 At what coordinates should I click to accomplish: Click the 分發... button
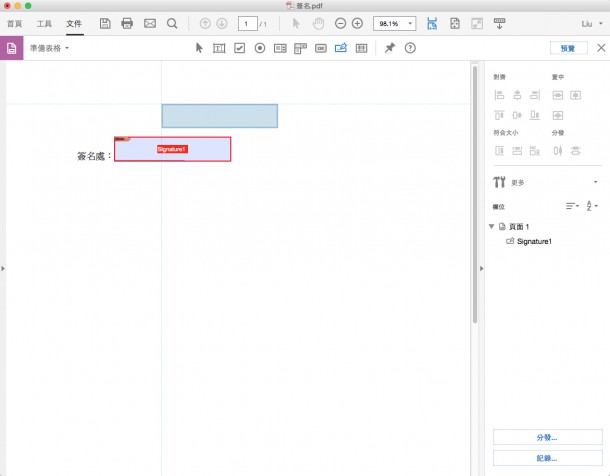(x=547, y=438)
